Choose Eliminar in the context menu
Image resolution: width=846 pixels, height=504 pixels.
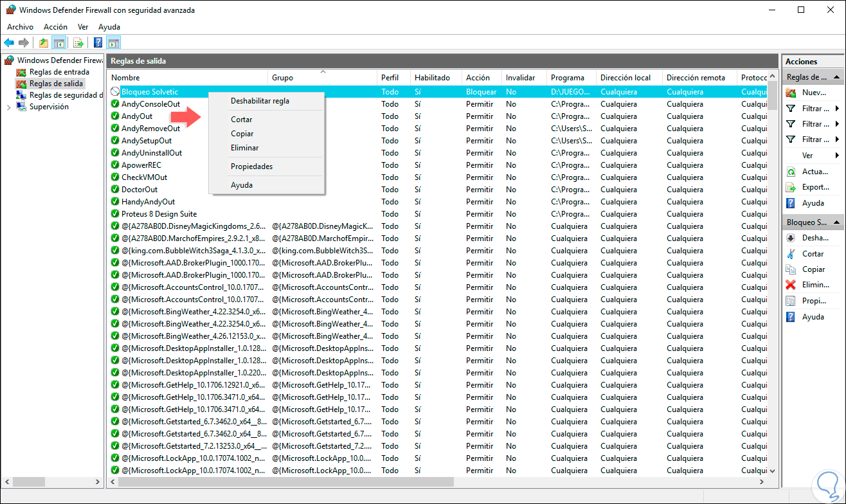(x=267, y=148)
